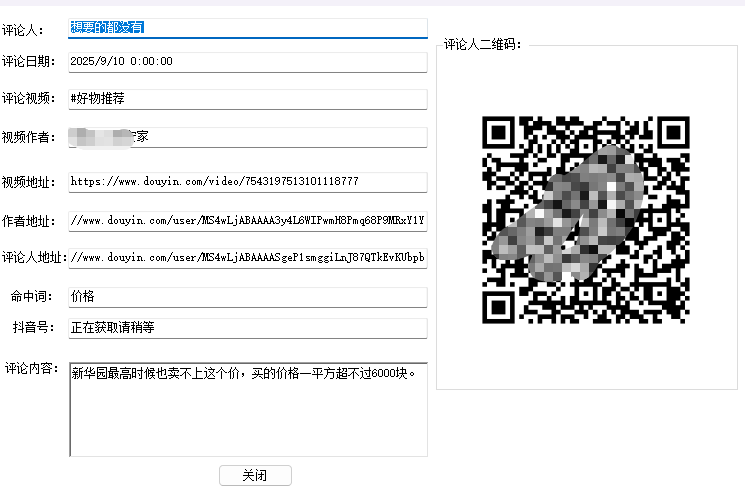The height and width of the screenshot is (504, 745).
Task: Click the 评论内容 label
Action: (31, 368)
